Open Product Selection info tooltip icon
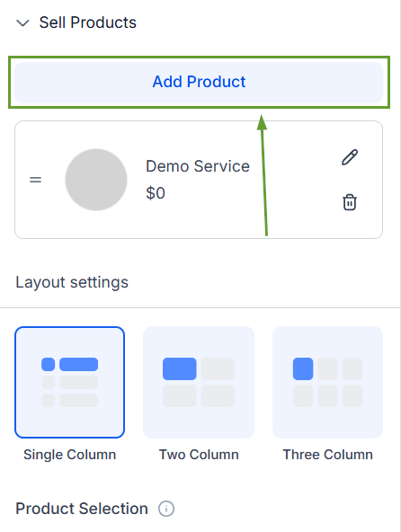The width and height of the screenshot is (401, 532). [166, 509]
